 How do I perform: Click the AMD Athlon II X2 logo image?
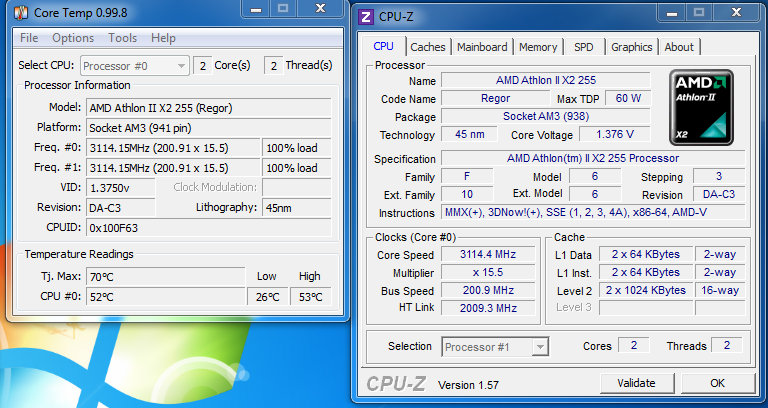(701, 107)
